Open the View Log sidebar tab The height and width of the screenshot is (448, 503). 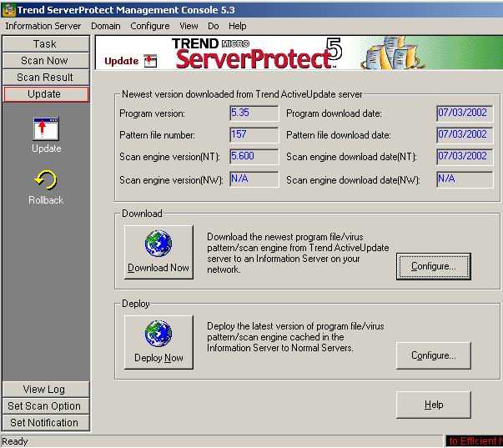pos(46,390)
